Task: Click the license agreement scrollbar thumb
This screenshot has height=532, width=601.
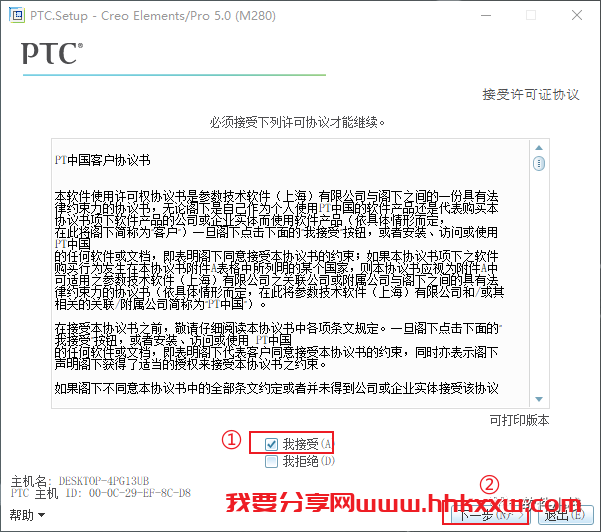Action: pyautogui.click(x=539, y=164)
